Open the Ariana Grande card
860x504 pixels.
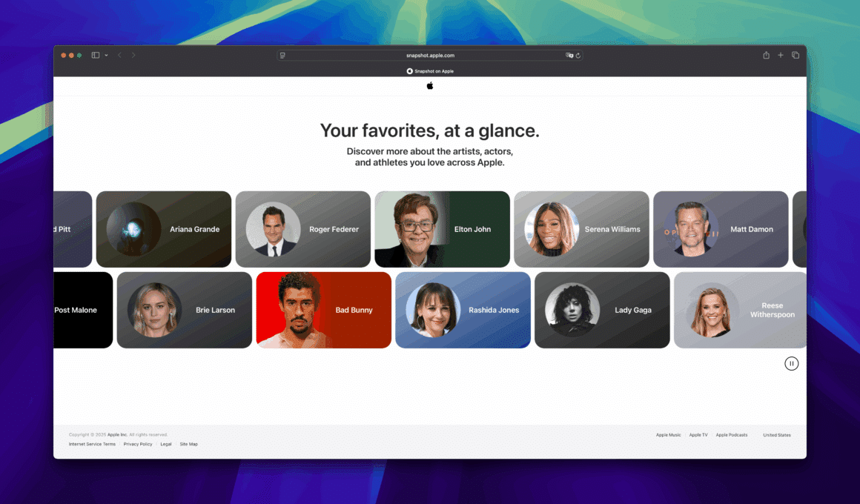click(x=163, y=229)
